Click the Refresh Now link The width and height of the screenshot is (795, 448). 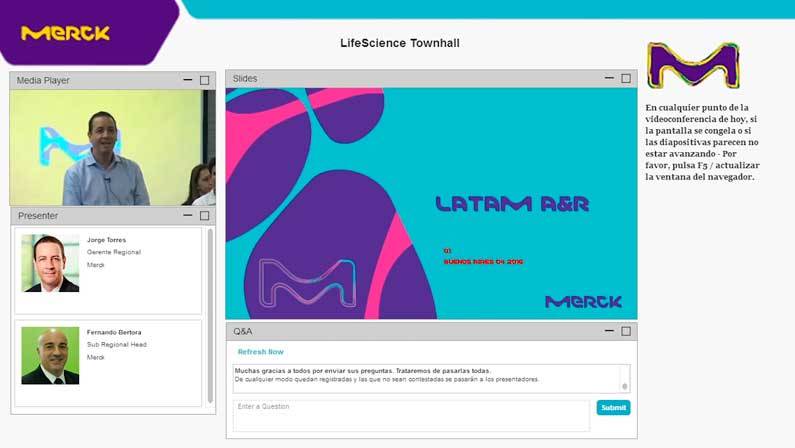tap(261, 352)
